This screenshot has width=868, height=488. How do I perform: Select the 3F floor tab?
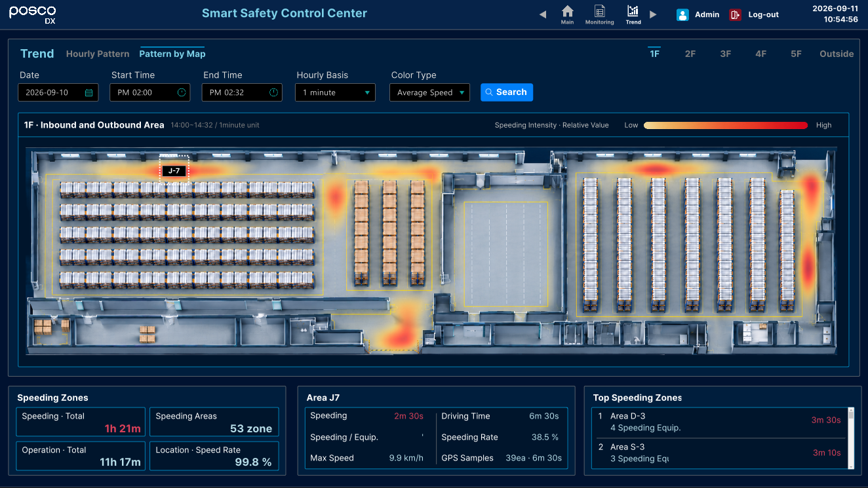click(725, 54)
